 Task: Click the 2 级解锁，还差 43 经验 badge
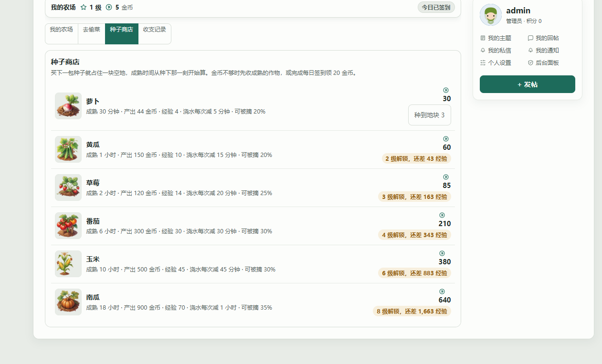[x=416, y=158]
